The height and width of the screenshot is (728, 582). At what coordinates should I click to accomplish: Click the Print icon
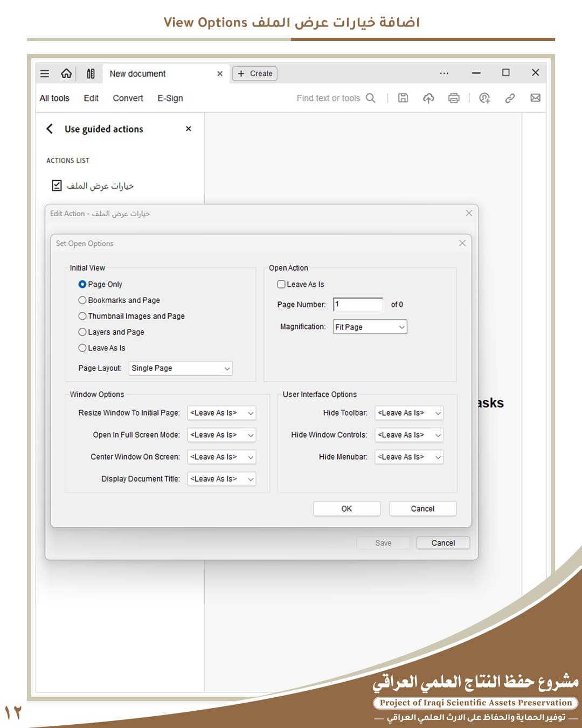coord(454,98)
